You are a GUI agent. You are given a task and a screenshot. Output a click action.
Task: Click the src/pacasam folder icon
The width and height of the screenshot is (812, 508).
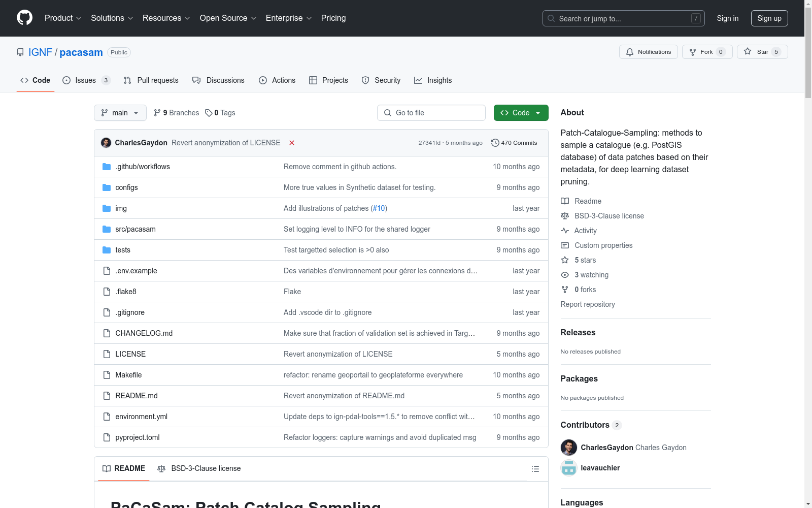(x=107, y=229)
